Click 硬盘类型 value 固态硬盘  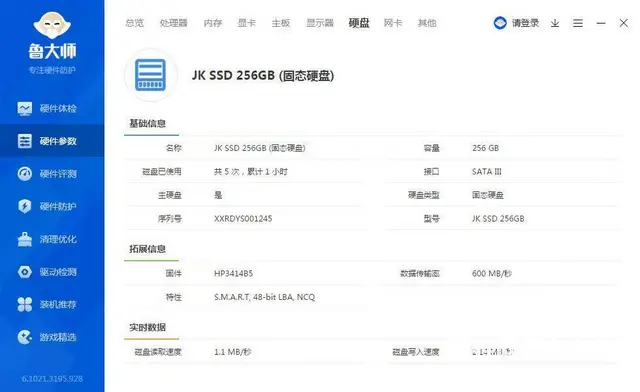488,195
